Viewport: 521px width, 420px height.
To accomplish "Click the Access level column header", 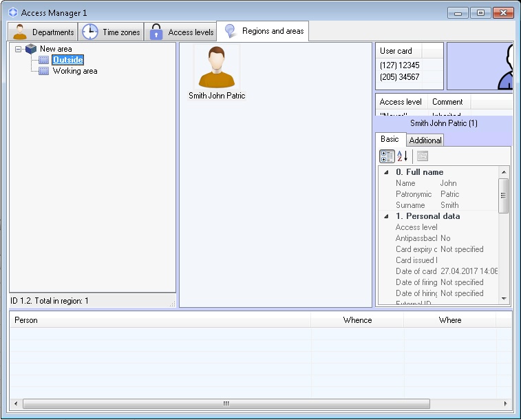I will click(x=401, y=102).
